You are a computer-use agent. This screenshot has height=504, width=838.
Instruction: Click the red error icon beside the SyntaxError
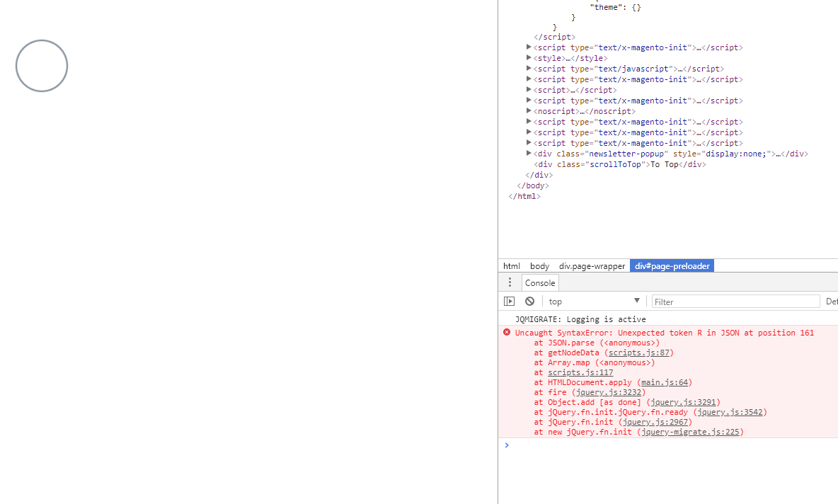(x=506, y=332)
